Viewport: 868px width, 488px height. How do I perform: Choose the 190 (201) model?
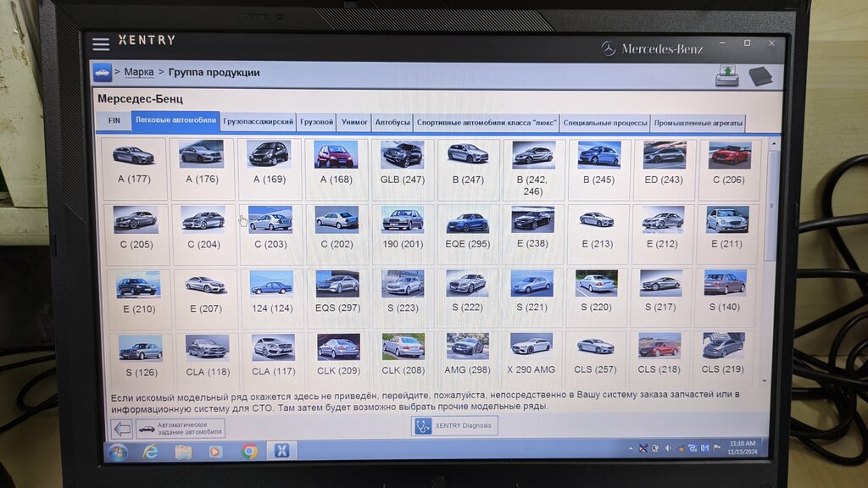coord(403,234)
